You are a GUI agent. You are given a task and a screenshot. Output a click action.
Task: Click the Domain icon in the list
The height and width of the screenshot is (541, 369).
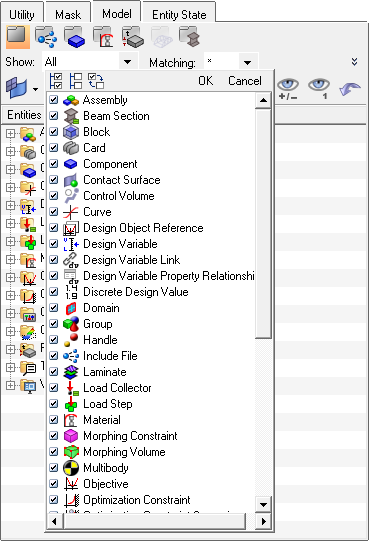click(71, 308)
